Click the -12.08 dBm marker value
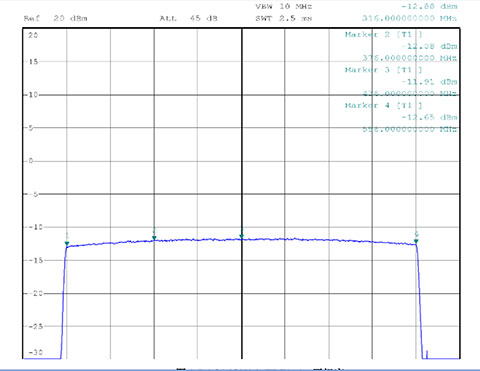Screen dimensions: 480x371 [429, 46]
